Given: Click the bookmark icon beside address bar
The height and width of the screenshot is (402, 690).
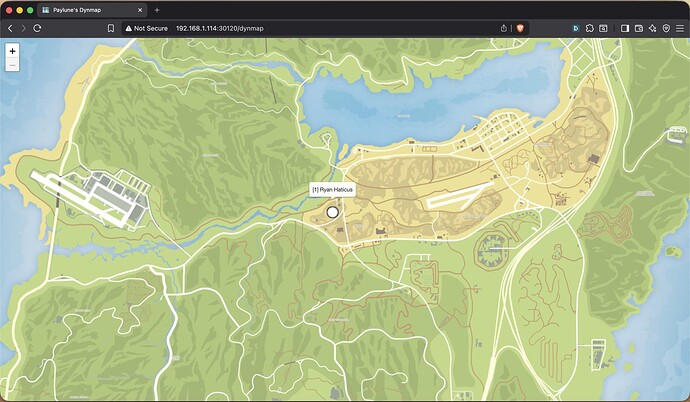Looking at the screenshot, I should [x=111, y=29].
